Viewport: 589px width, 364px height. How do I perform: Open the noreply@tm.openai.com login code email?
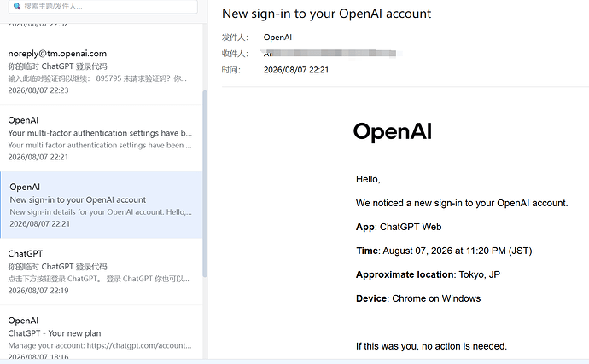click(x=101, y=72)
